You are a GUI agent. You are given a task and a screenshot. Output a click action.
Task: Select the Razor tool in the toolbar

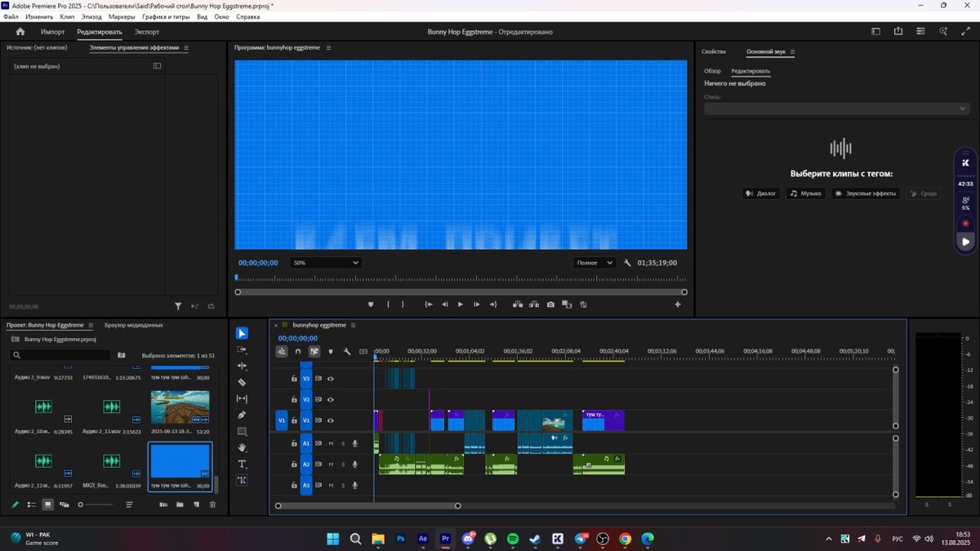click(242, 382)
